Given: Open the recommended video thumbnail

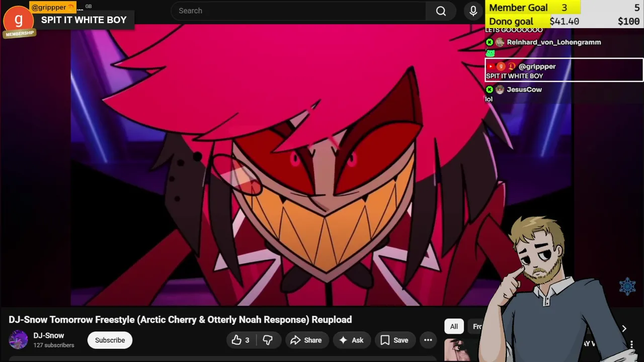Looking at the screenshot, I should tap(460, 350).
